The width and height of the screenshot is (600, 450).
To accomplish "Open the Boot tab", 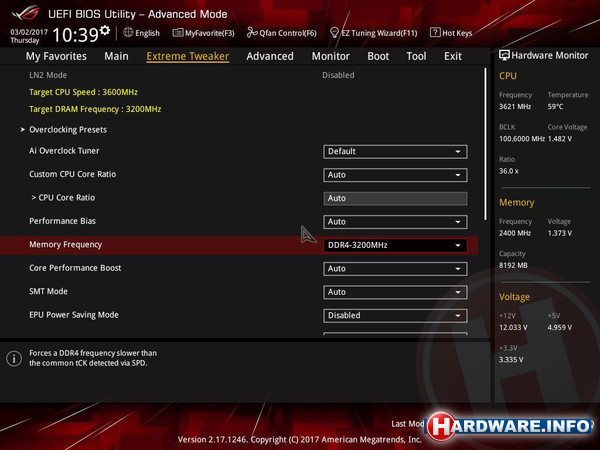I will tap(378, 56).
